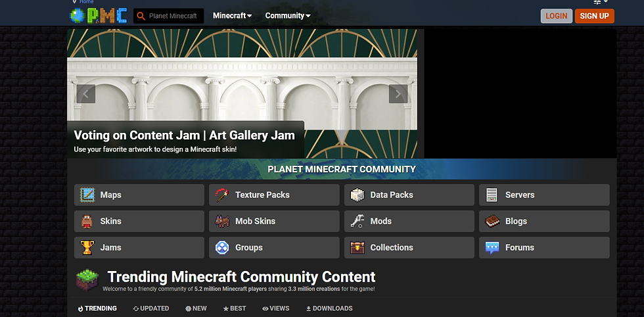Viewport: 644px width, 317px height.
Task: Select the New sort tab
Action: 196,308
